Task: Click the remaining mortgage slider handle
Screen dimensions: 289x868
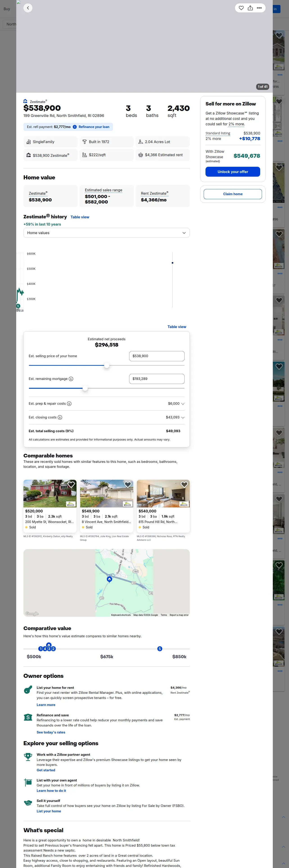Action: 85,388
